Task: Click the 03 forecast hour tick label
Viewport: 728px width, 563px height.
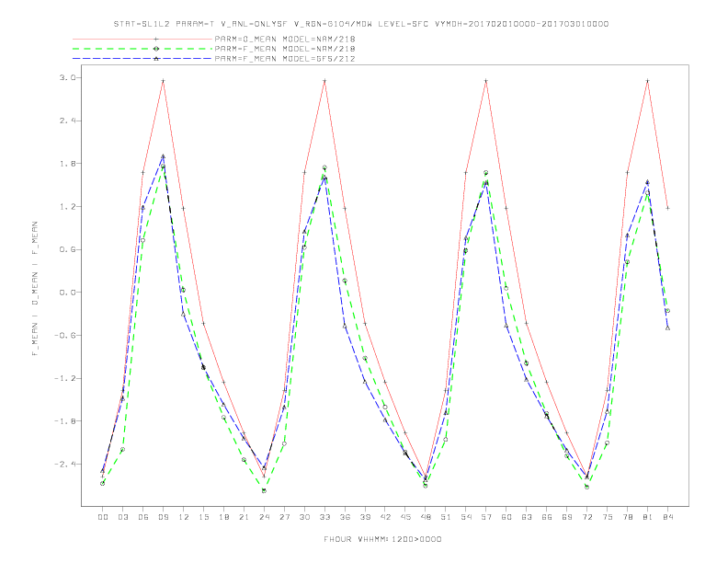Action: click(122, 517)
